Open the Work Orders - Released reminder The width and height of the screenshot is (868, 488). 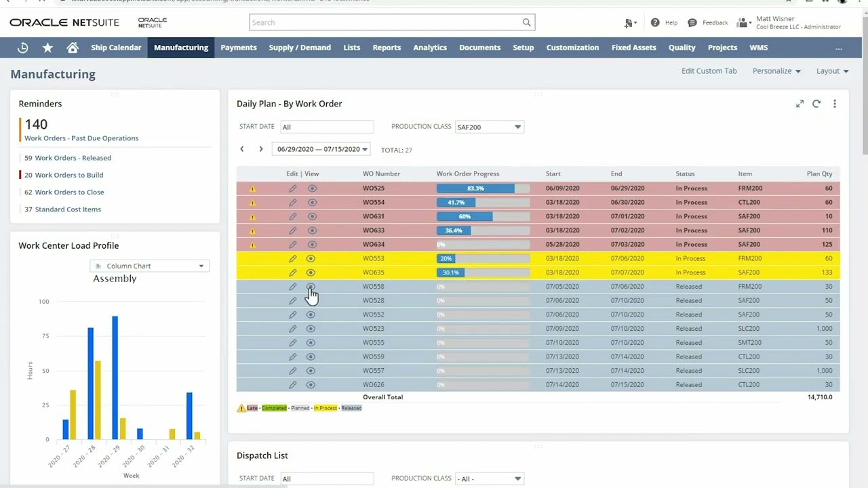(x=73, y=158)
